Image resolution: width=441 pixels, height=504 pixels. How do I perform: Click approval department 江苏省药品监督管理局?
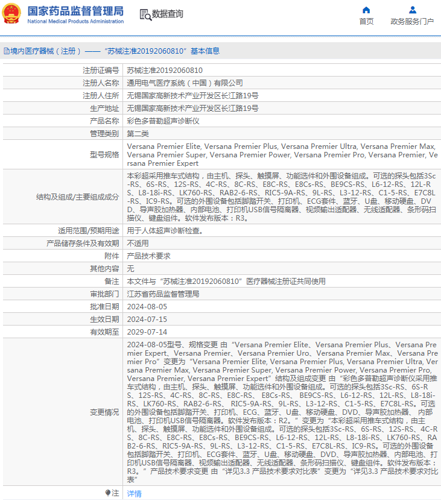163,294
